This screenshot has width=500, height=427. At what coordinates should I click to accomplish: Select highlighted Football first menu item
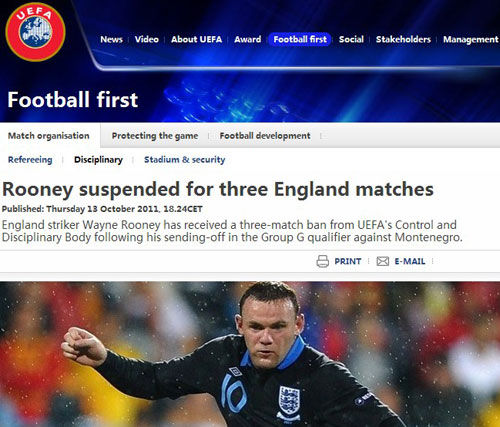pos(300,39)
